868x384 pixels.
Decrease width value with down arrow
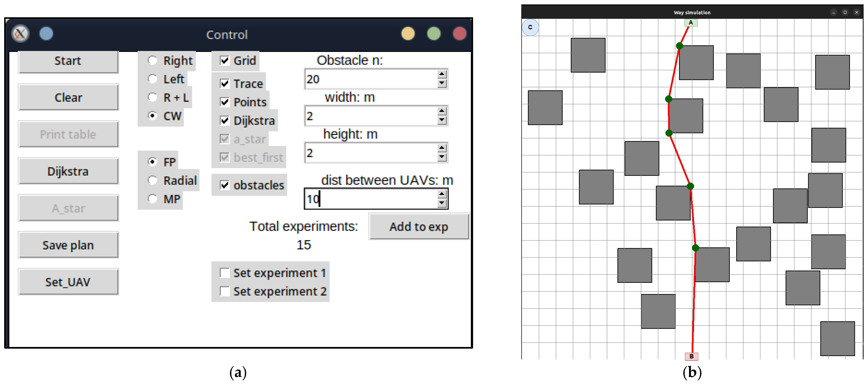point(442,120)
